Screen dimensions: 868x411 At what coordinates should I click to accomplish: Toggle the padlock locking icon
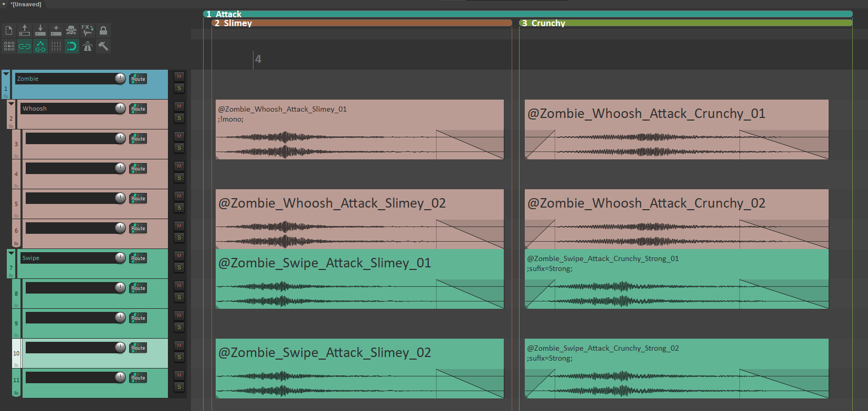click(x=103, y=30)
